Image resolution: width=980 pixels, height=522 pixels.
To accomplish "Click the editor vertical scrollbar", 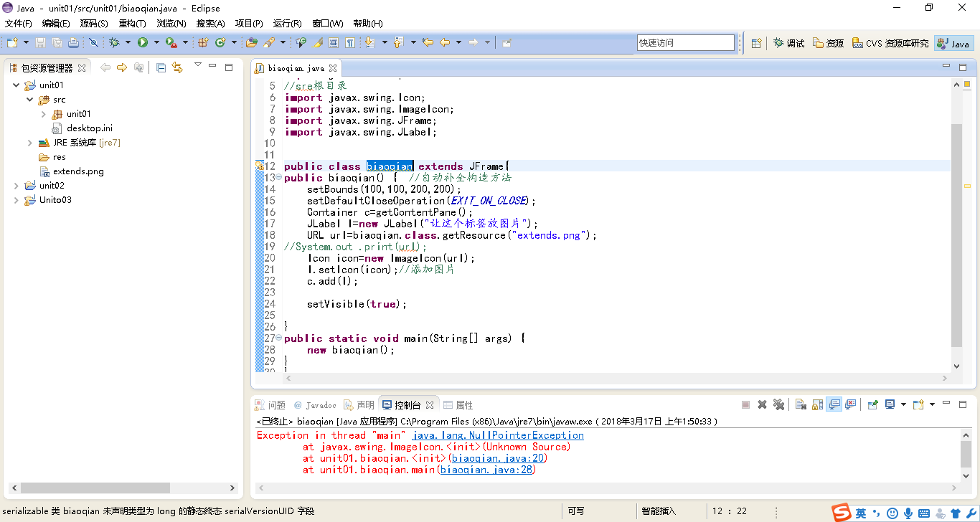I will pos(956,235).
